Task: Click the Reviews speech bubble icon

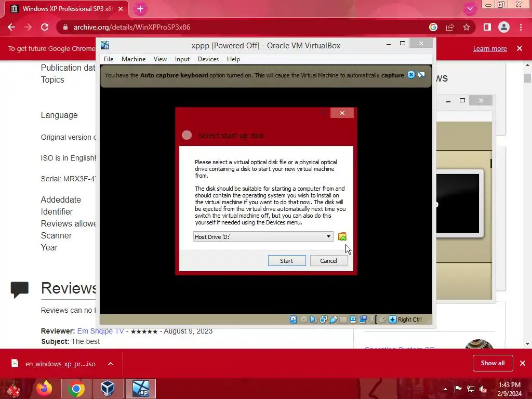Action: [x=19, y=290]
